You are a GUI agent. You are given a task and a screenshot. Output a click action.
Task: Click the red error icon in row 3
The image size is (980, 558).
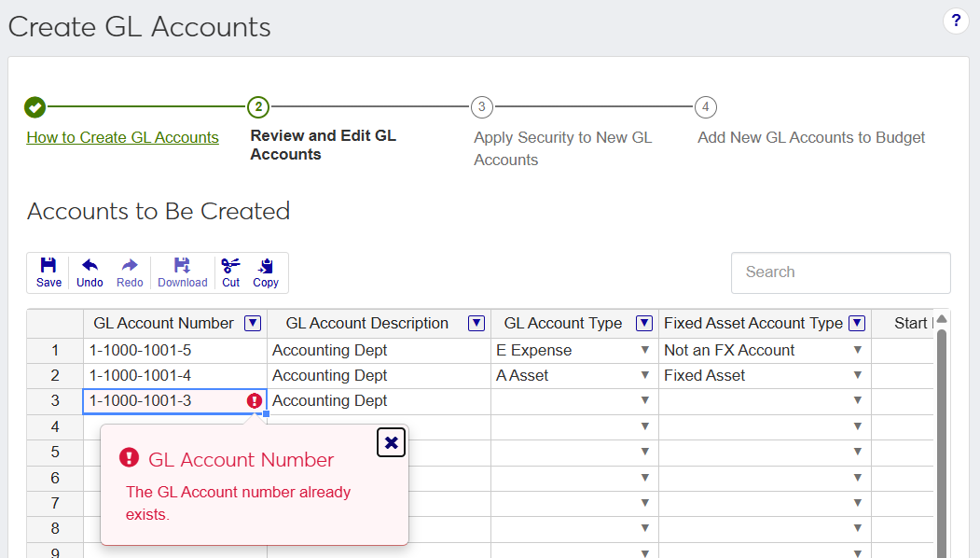click(255, 401)
